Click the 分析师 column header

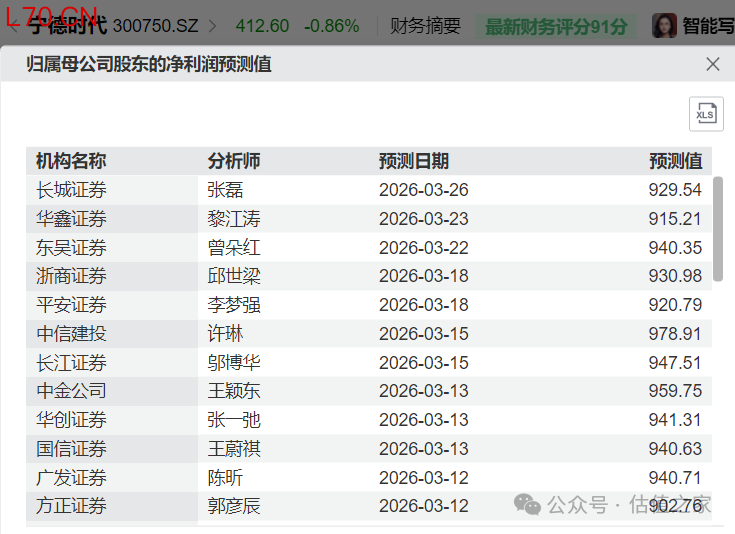[x=234, y=161]
